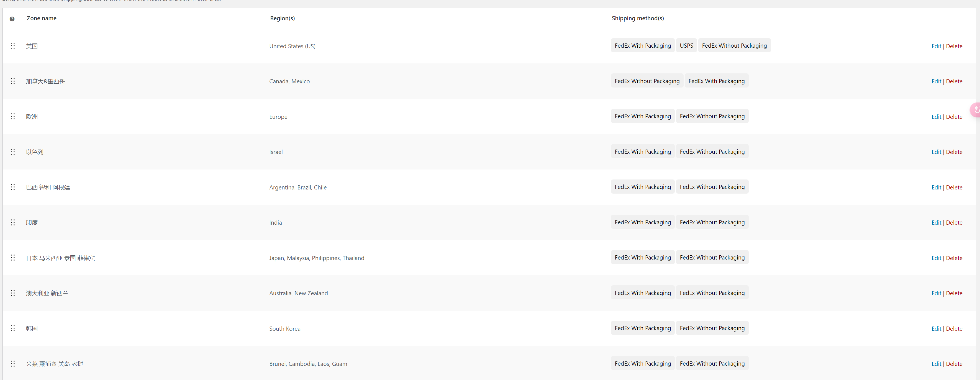Viewport: 980px width, 380px height.
Task: Click the help icon beside Zone name
Action: tap(12, 19)
